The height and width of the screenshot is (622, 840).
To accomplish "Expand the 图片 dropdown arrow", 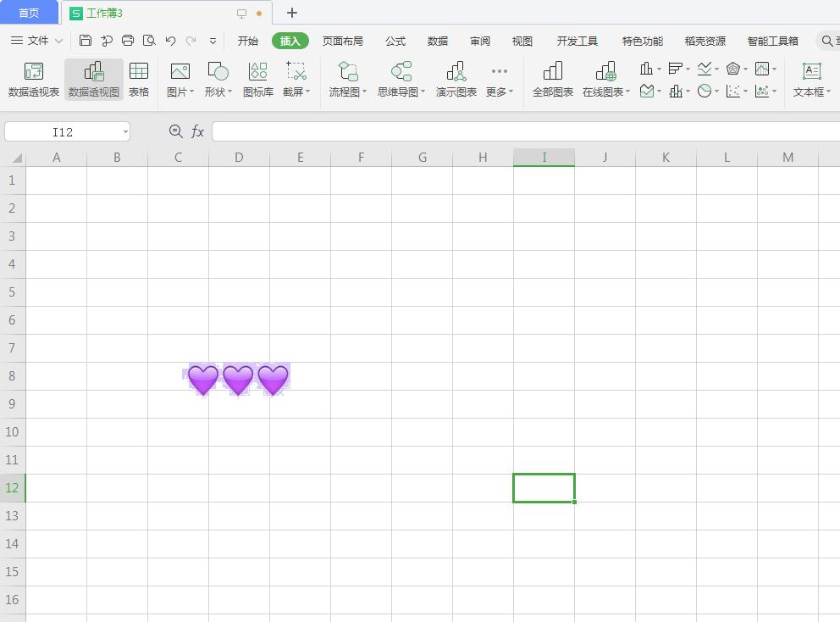I will click(x=191, y=92).
